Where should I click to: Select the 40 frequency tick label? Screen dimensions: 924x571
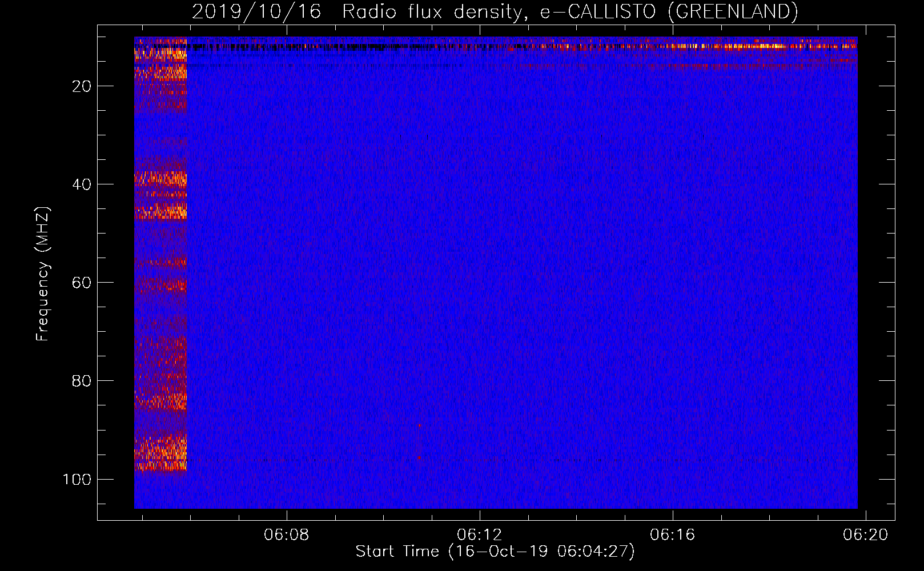pos(82,184)
